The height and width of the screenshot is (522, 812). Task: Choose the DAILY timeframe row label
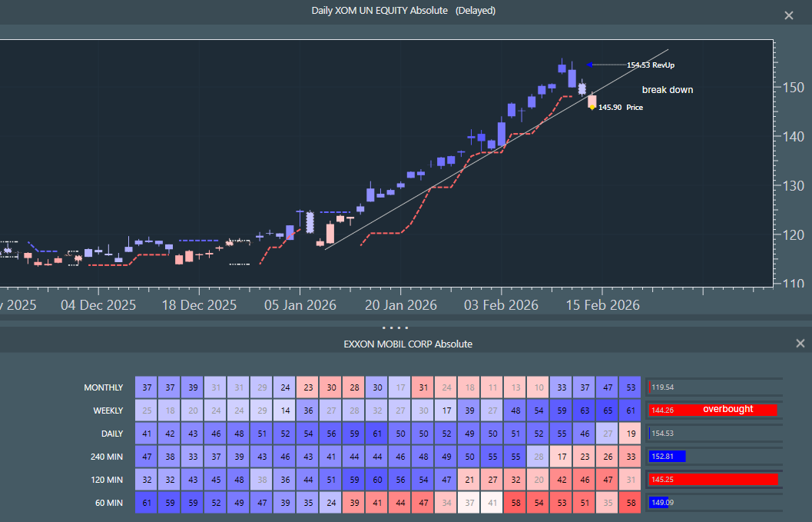(112, 434)
